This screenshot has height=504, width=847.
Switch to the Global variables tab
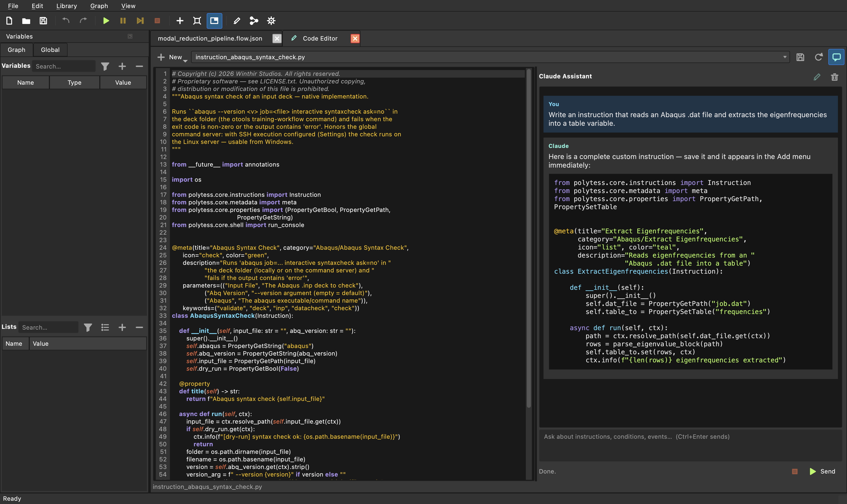click(50, 50)
